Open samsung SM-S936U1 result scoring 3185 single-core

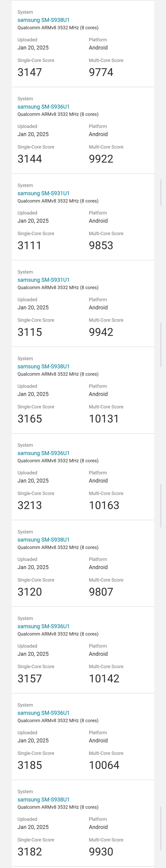(44, 713)
